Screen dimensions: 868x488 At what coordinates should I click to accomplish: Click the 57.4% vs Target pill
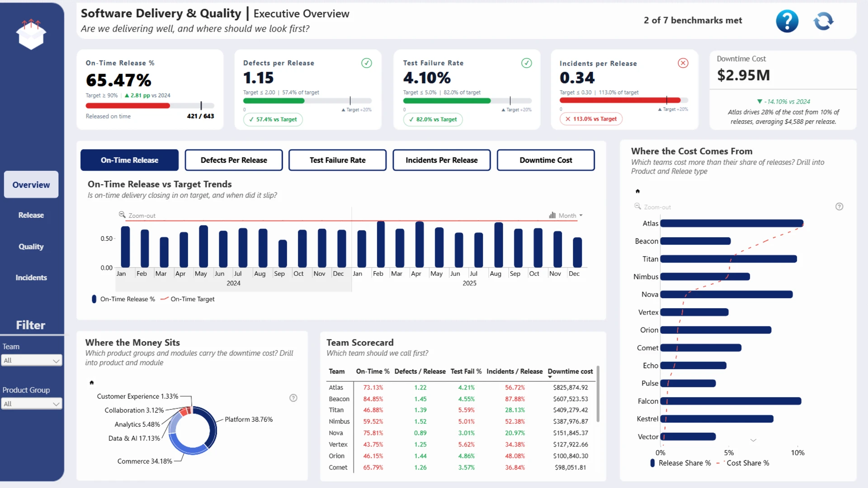point(273,119)
